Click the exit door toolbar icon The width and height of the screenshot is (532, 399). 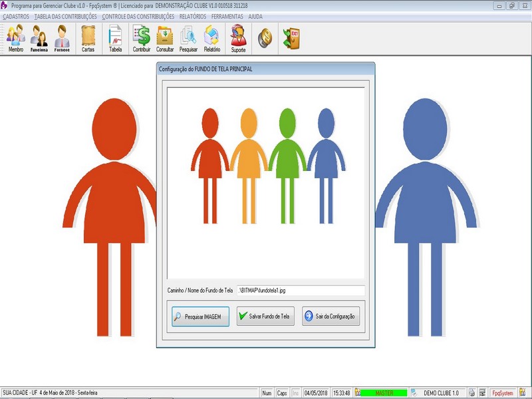[291, 38]
